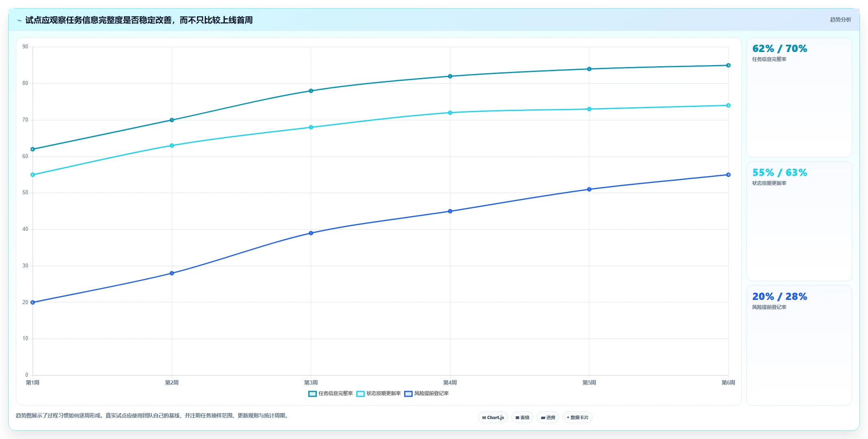The width and height of the screenshot is (868, 439).
Task: Click the 状态按期更新率 point at 第1周
Action: (x=33, y=175)
